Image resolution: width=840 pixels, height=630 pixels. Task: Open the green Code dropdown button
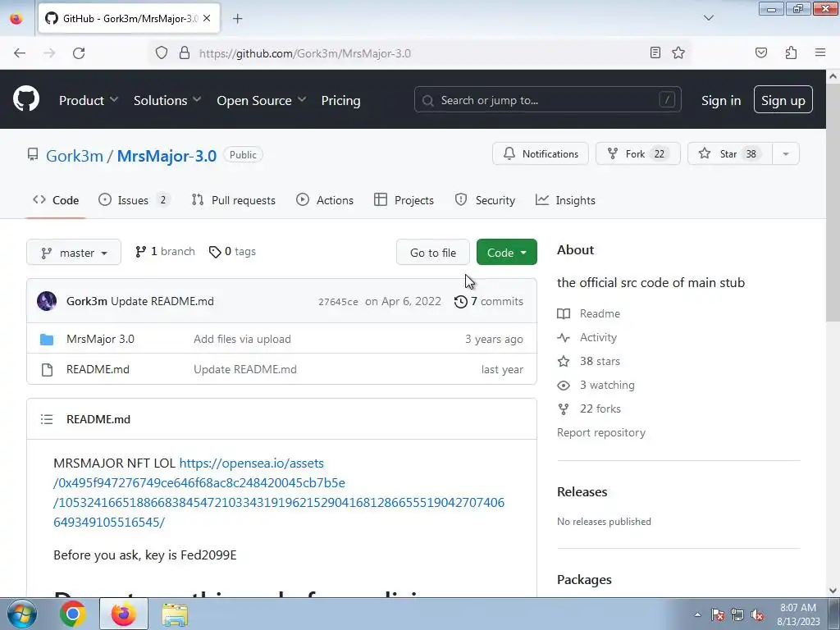tap(506, 253)
